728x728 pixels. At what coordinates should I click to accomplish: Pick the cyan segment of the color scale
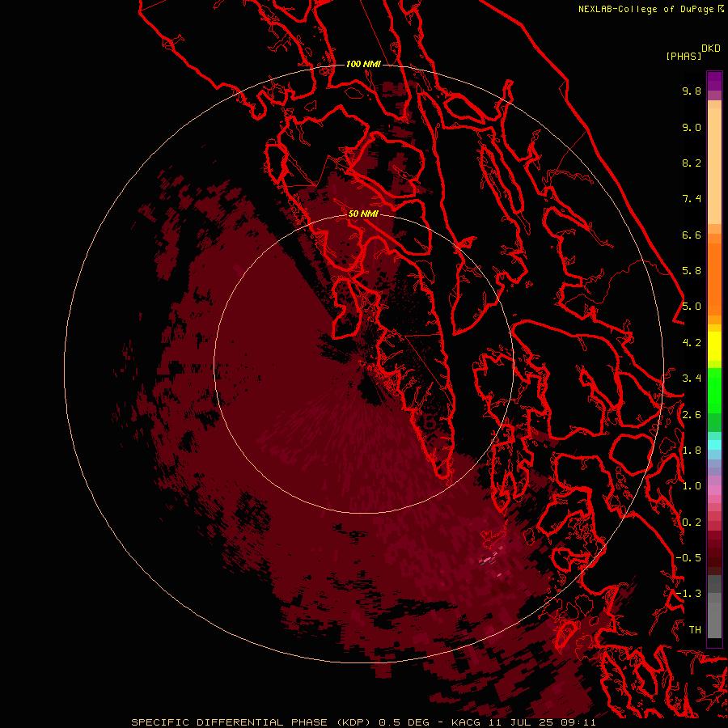pyautogui.click(x=714, y=445)
